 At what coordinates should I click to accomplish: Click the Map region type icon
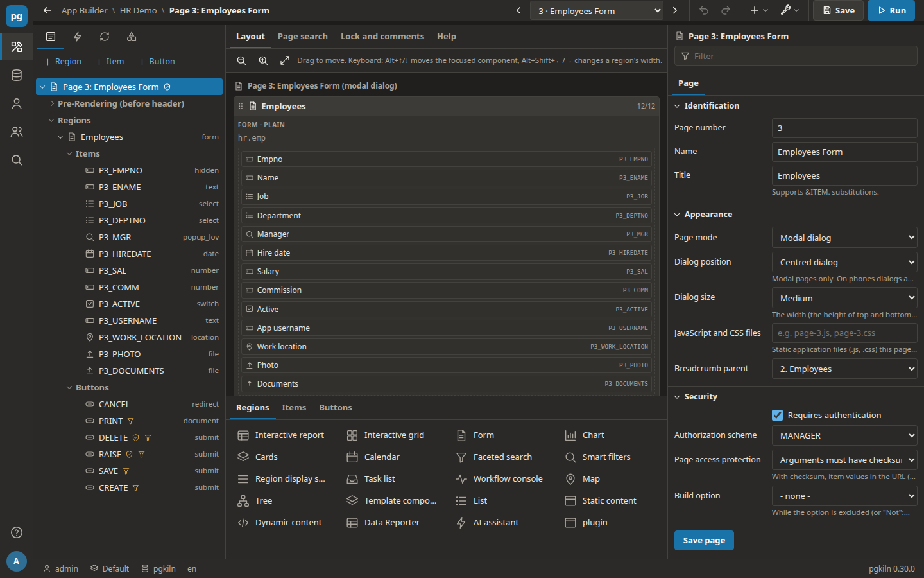[x=570, y=479]
